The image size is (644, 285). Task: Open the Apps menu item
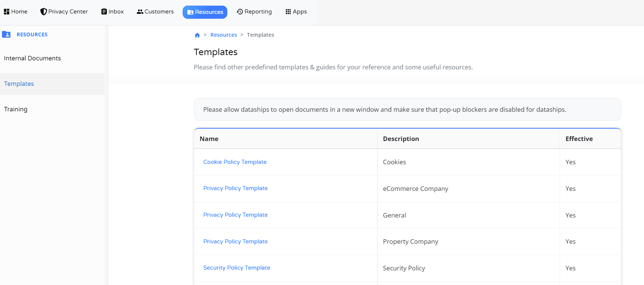[x=296, y=12]
